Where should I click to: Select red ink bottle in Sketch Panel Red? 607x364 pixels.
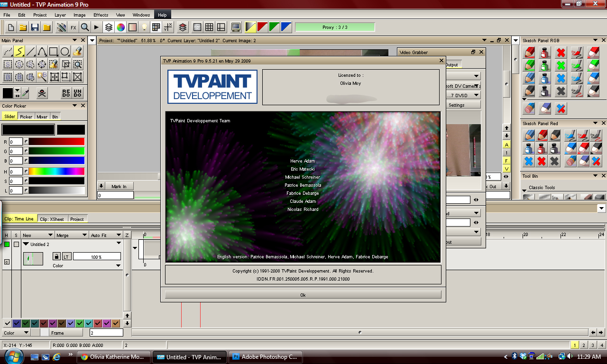(542, 148)
